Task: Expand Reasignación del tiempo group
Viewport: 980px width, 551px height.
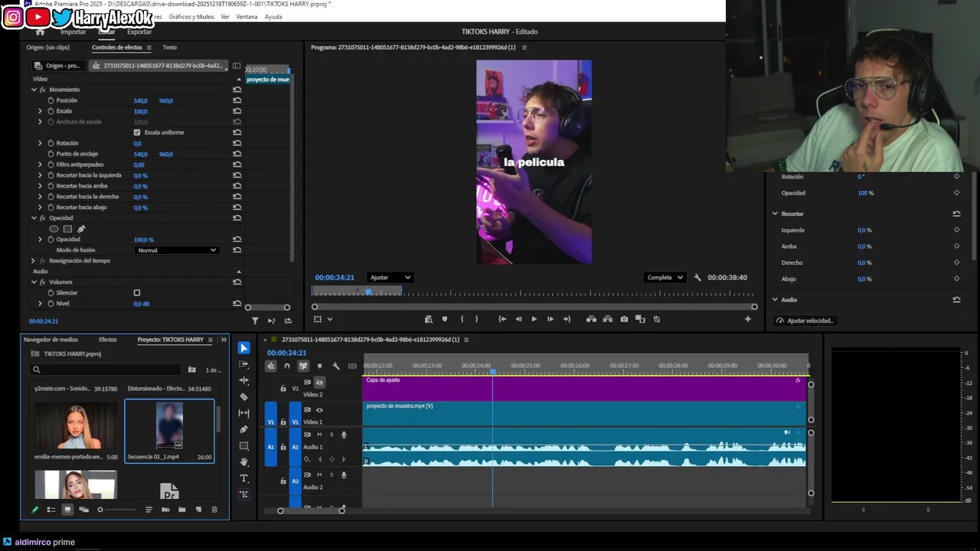Action: pos(34,261)
